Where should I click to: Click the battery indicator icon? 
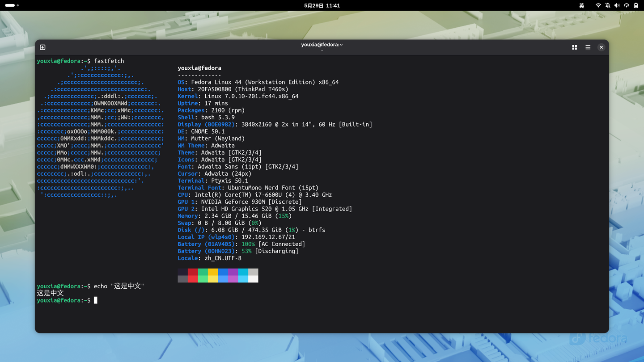click(636, 5)
